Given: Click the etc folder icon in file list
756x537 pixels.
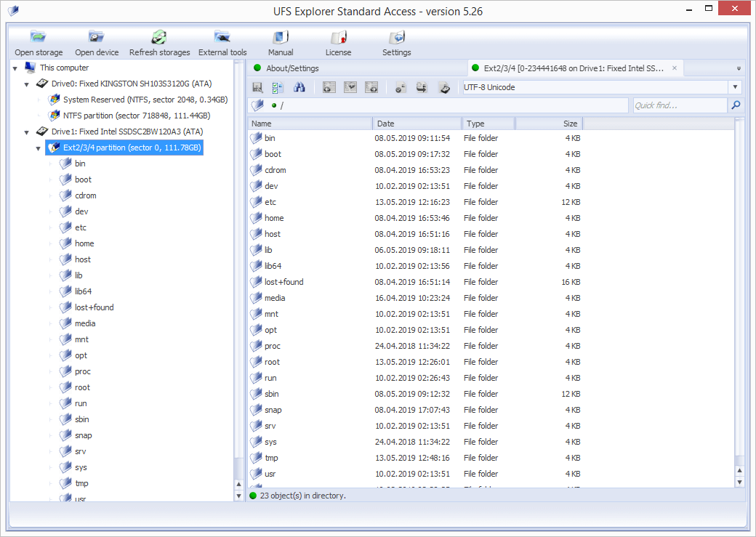Looking at the screenshot, I should pyautogui.click(x=256, y=202).
